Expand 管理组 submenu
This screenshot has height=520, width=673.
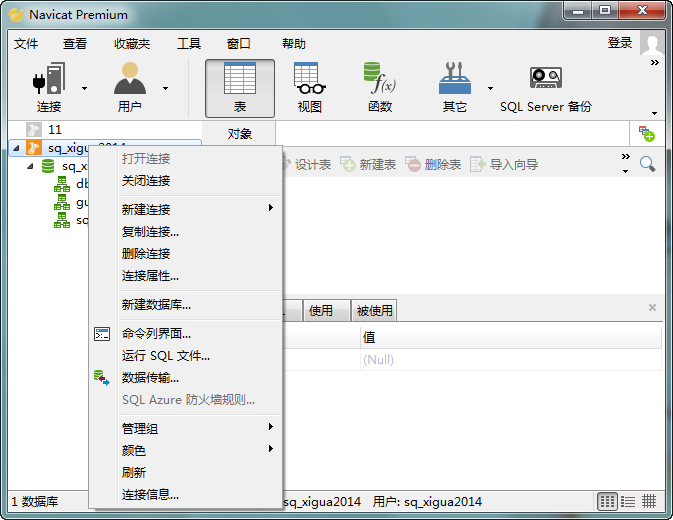pos(270,426)
